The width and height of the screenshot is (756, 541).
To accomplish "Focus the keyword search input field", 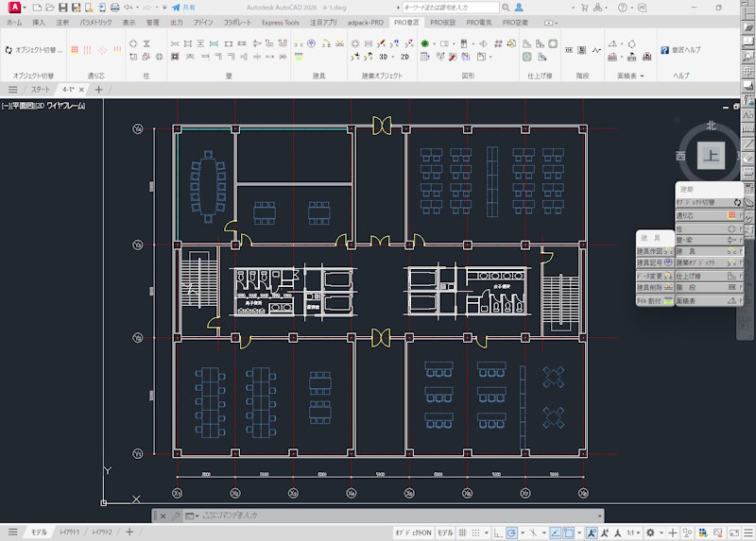I will (x=451, y=8).
